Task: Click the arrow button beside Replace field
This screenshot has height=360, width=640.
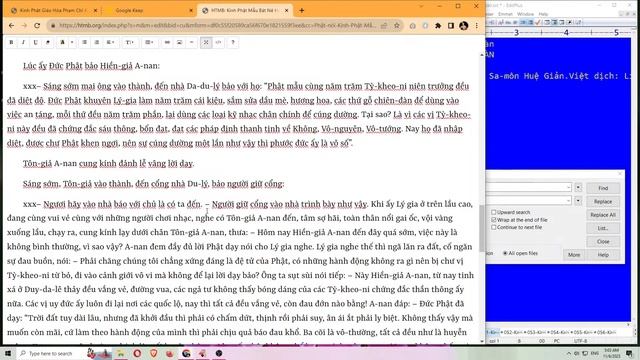Action: point(578,201)
